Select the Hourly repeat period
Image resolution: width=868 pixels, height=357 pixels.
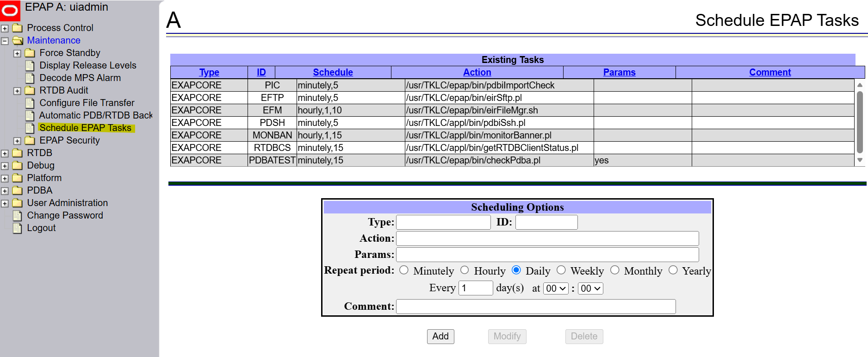[465, 270]
